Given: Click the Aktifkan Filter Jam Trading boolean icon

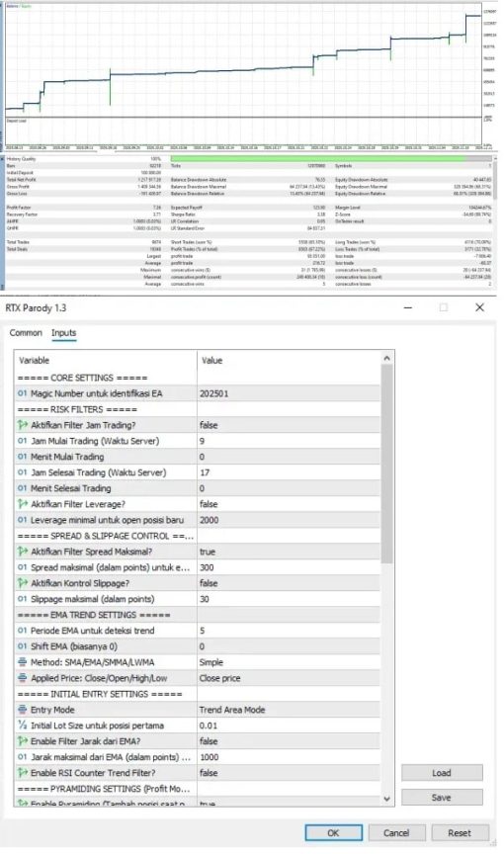Looking at the screenshot, I should click(23, 425).
